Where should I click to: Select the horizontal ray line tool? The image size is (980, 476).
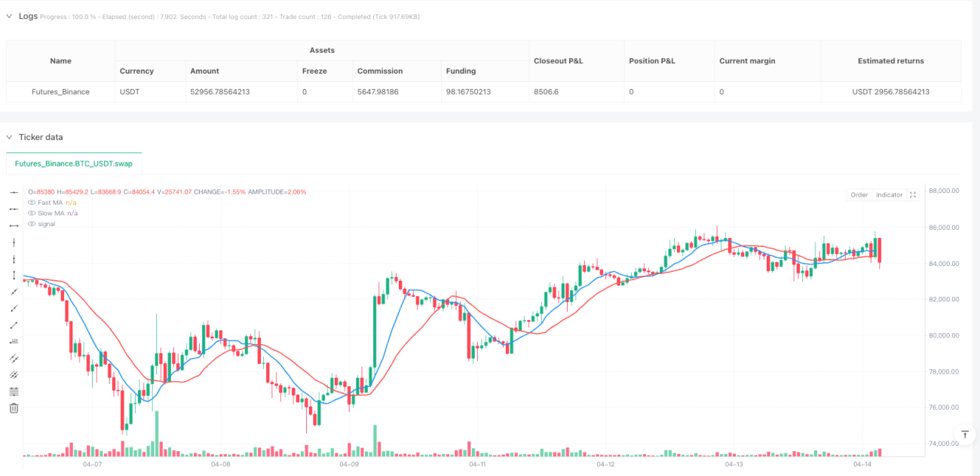click(x=14, y=209)
